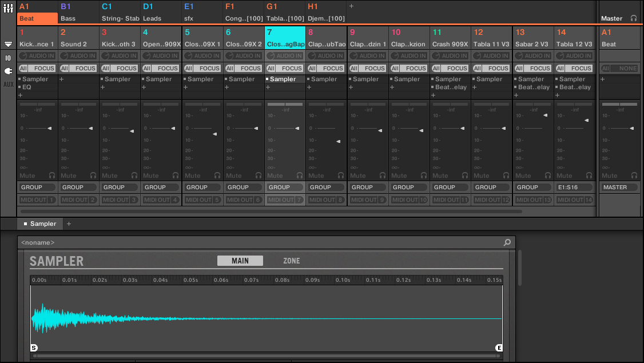Mute channel 7 Clos..agBap
Image resolution: width=644 pixels, height=363 pixels.
pyautogui.click(x=275, y=175)
